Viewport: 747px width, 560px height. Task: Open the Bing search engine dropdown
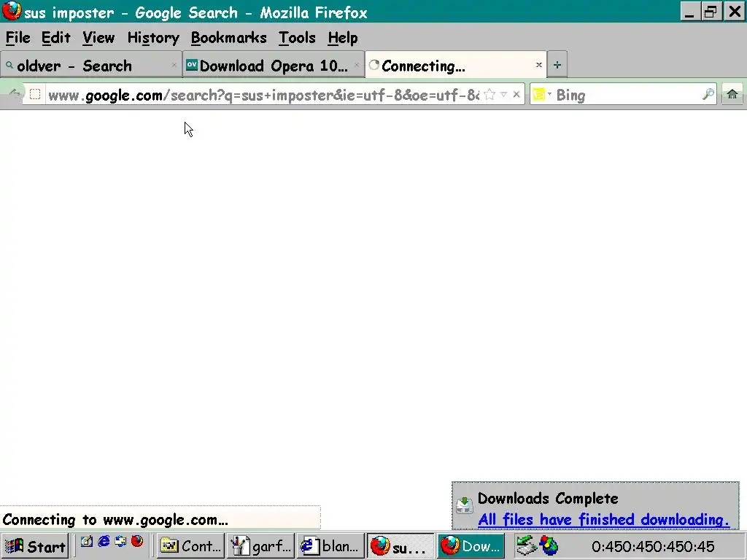(542, 94)
